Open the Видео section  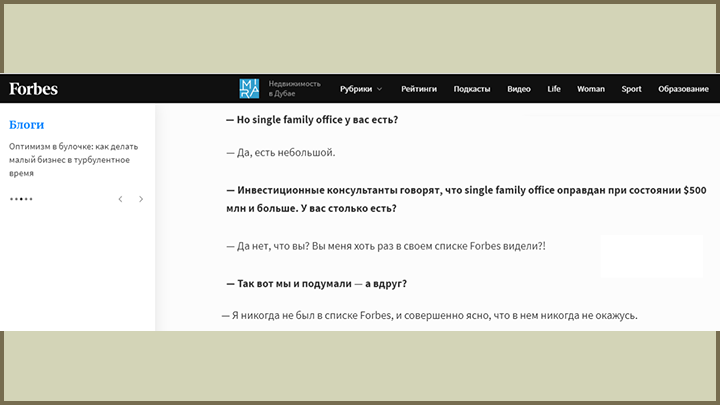519,89
